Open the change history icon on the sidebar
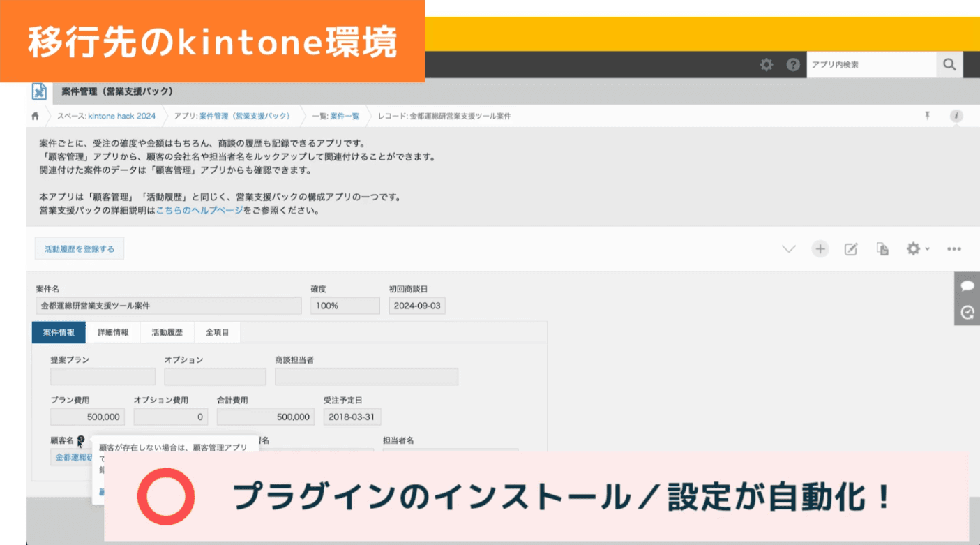The image size is (980, 545). (x=967, y=312)
